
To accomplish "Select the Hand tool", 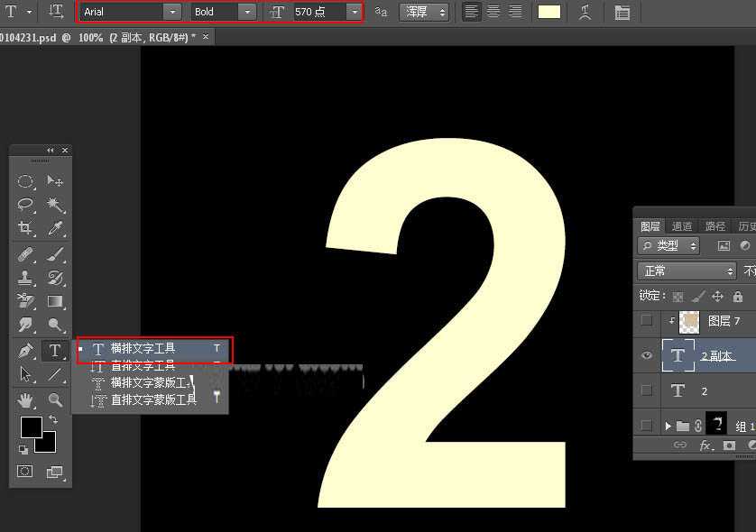I will [x=27, y=400].
